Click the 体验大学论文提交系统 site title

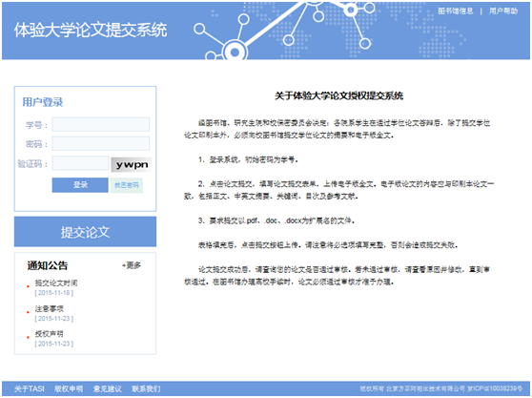(91, 30)
